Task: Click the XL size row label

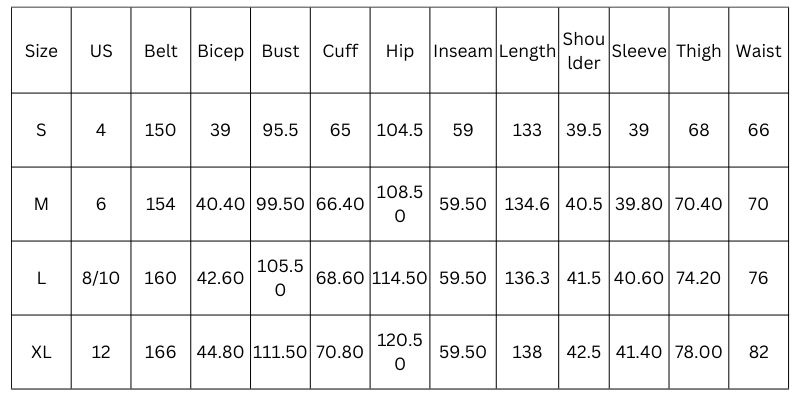Action: coord(41,352)
